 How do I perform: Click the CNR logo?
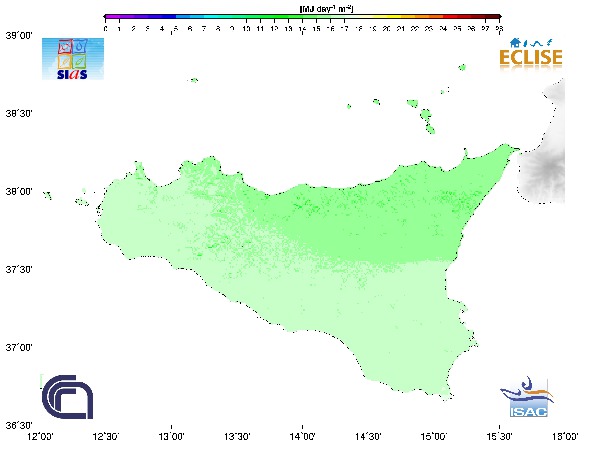point(67,397)
